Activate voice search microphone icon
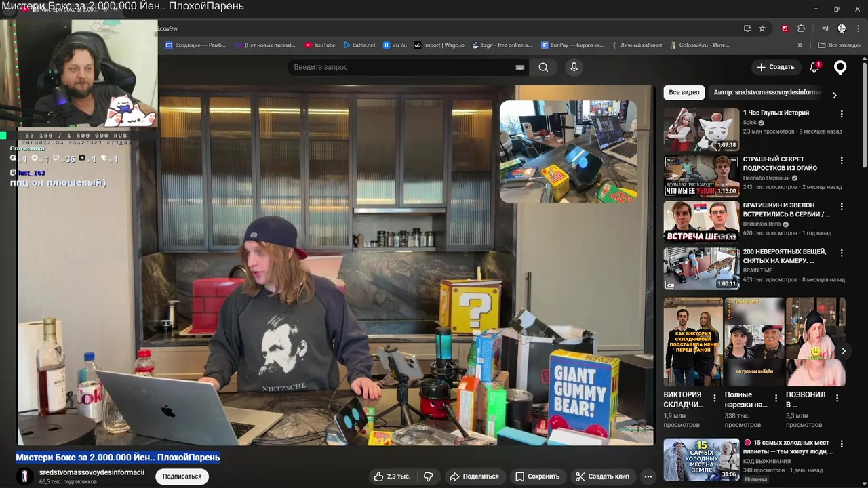 pyautogui.click(x=574, y=67)
